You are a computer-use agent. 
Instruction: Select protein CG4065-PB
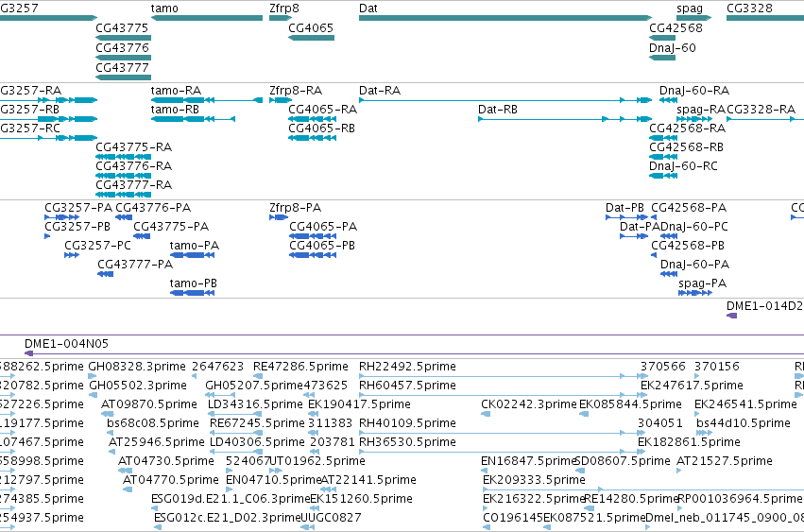(x=322, y=246)
